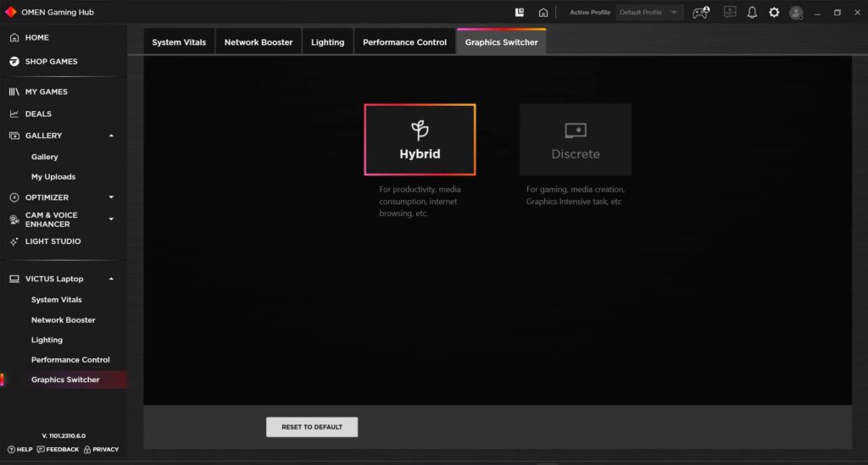
Task: Click the VICTUS Laptop sidebar header
Action: 54,280
